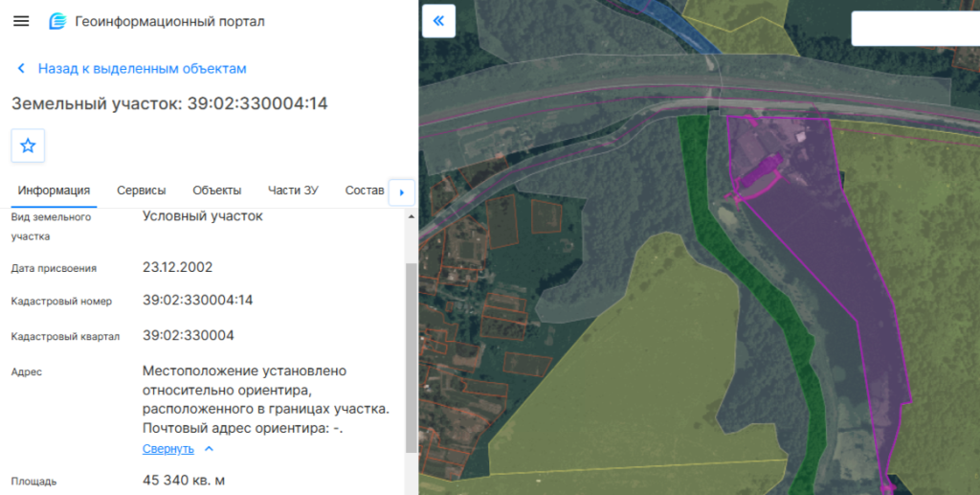Open the Части ЗУ tab
The width and height of the screenshot is (980, 495).
[293, 190]
